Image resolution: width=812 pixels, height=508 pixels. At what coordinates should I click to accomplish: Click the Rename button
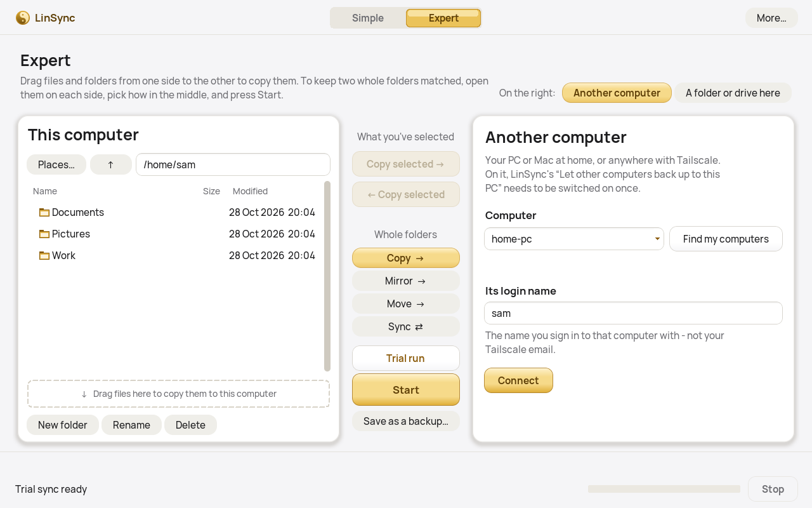[131, 425]
